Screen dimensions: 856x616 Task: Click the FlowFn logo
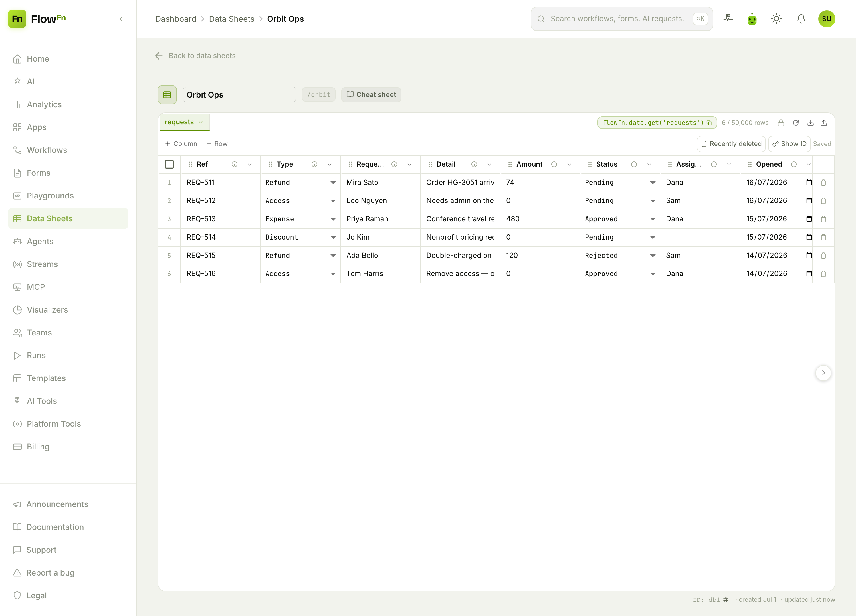(37, 19)
